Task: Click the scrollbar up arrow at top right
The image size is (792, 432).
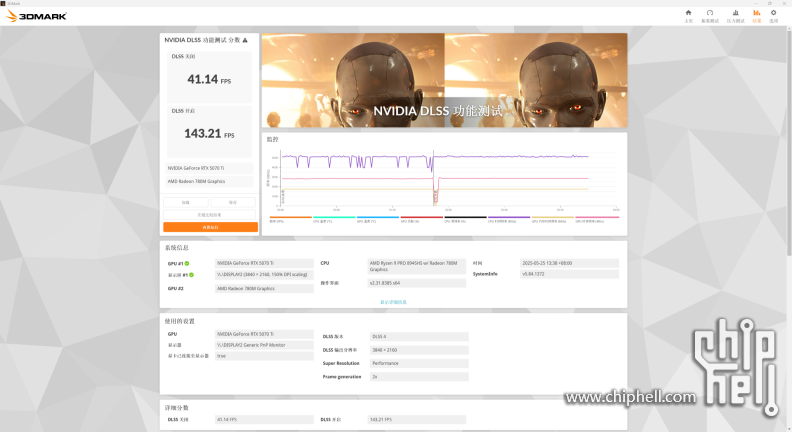Action: pyautogui.click(x=789, y=29)
